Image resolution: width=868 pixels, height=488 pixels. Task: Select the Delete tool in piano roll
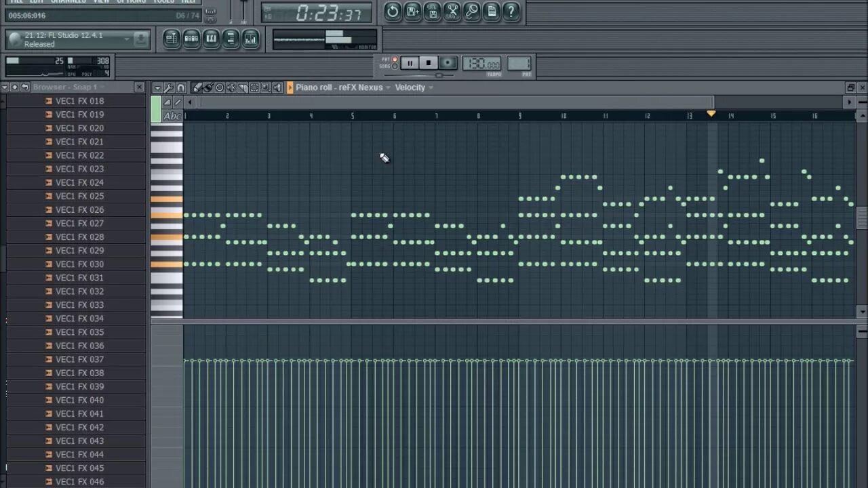click(220, 87)
